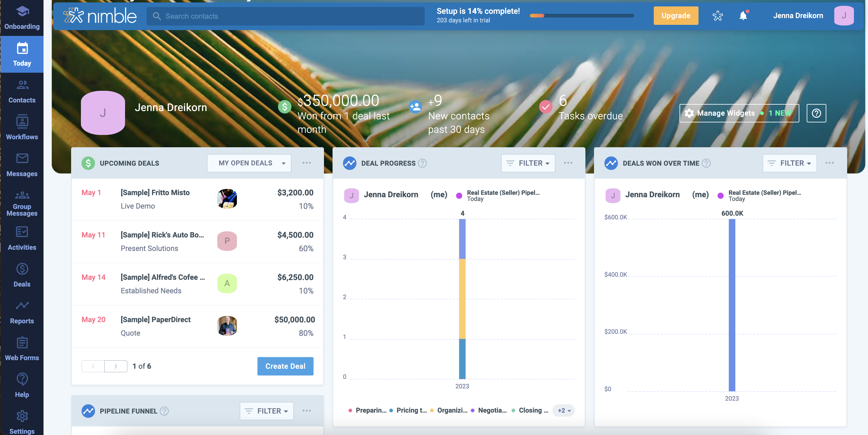Expand FILTER dropdown in Deal Progress
Image resolution: width=868 pixels, height=435 pixels.
tap(527, 163)
